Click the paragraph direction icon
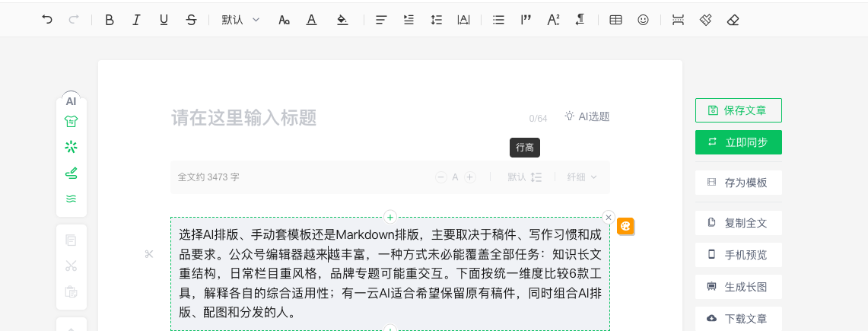This screenshot has height=331, width=868. (580, 20)
